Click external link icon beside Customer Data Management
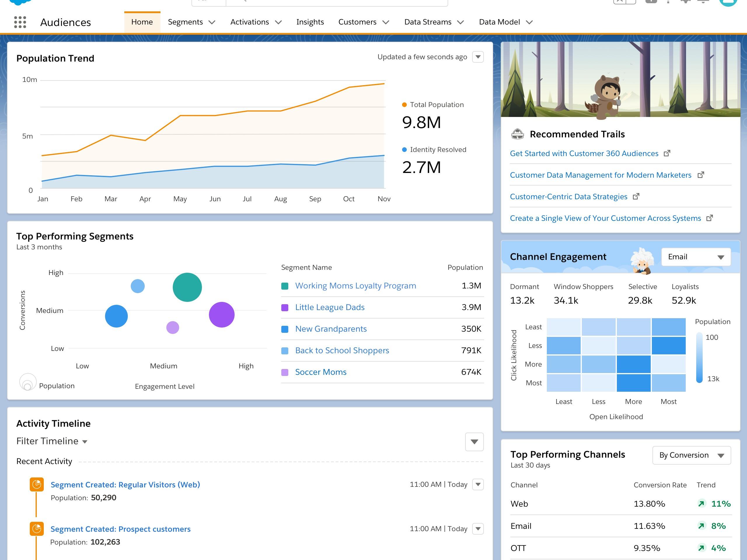This screenshot has height=560, width=747. click(x=701, y=175)
